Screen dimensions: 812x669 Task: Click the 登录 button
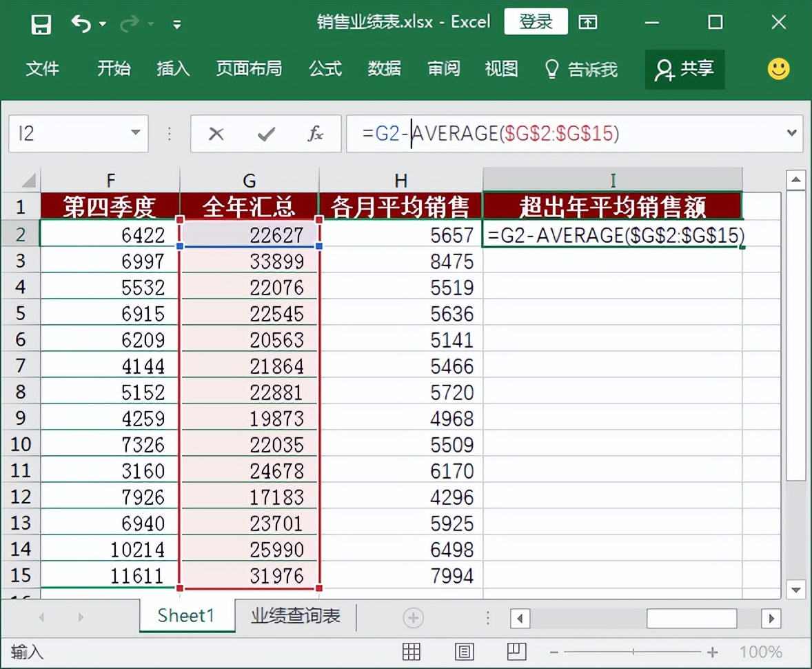[536, 21]
